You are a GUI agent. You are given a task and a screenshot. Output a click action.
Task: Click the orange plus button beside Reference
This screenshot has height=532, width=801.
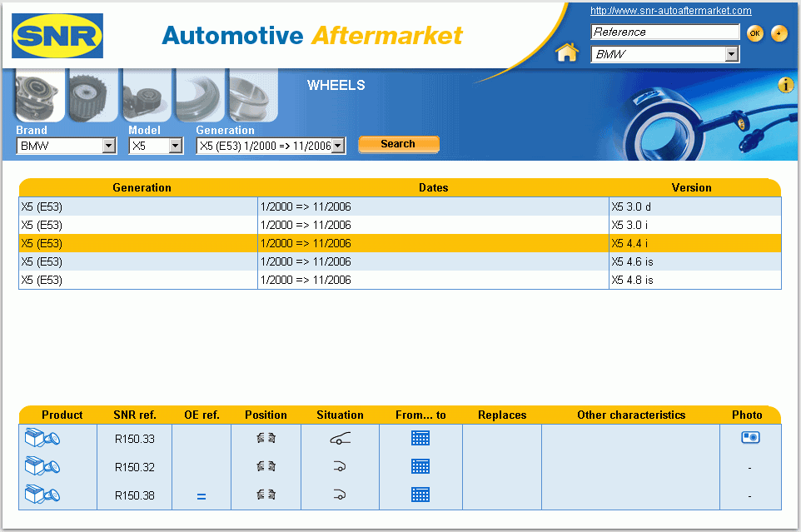click(779, 33)
